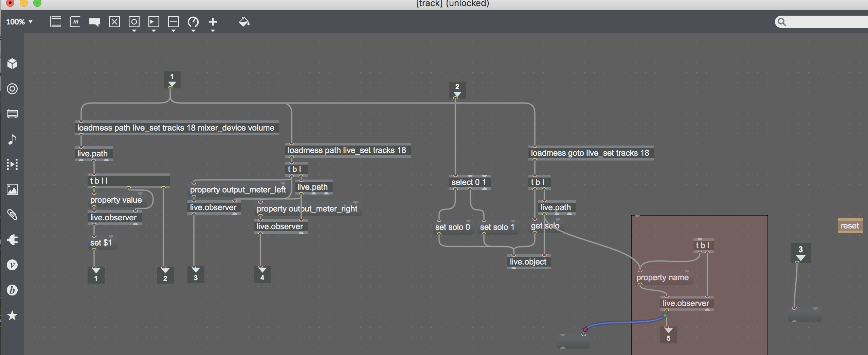
Task: Select the 't b l l' trigger object
Action: pyautogui.click(x=129, y=181)
